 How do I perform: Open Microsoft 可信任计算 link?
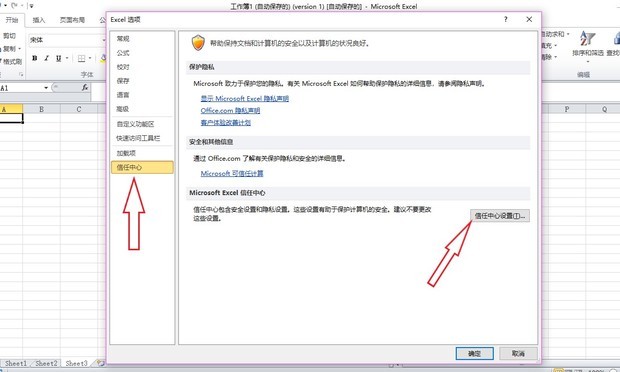pos(232,173)
